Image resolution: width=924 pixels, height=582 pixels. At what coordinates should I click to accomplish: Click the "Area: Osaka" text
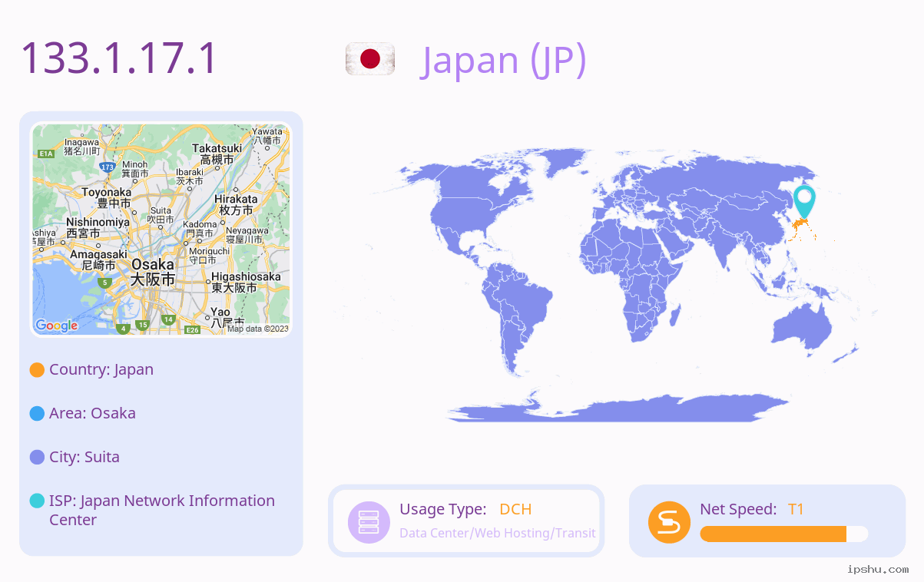pos(92,413)
